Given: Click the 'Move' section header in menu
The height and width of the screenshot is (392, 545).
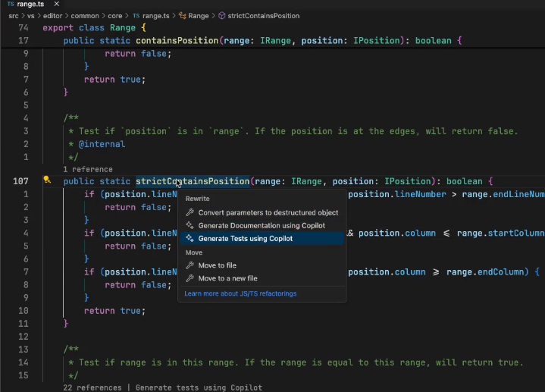Looking at the screenshot, I should pos(194,252).
